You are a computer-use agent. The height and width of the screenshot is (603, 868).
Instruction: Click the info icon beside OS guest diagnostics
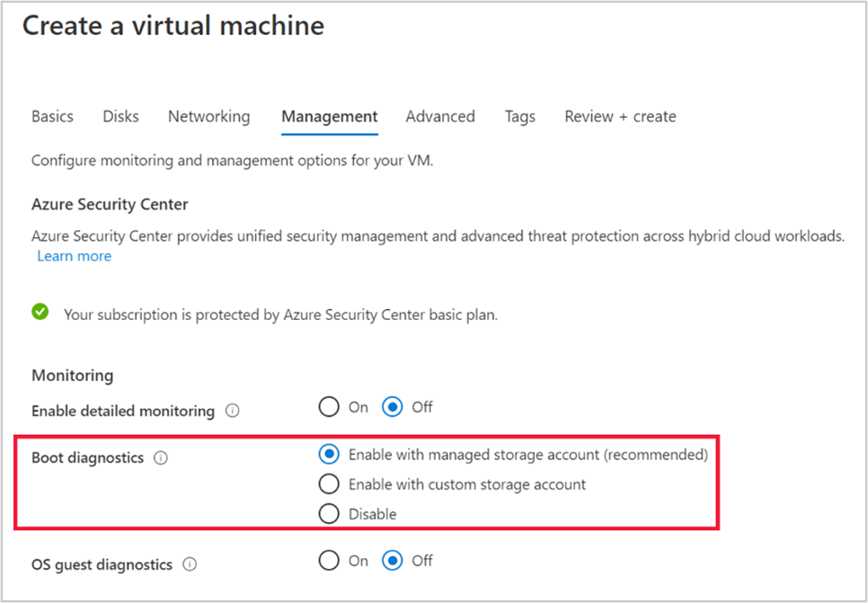190,564
